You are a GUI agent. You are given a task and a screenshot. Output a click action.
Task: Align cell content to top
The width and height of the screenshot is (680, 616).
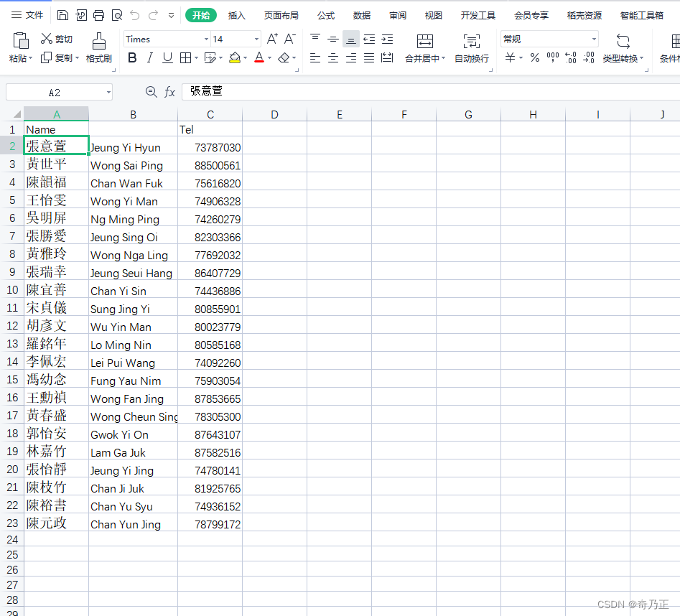[x=315, y=39]
